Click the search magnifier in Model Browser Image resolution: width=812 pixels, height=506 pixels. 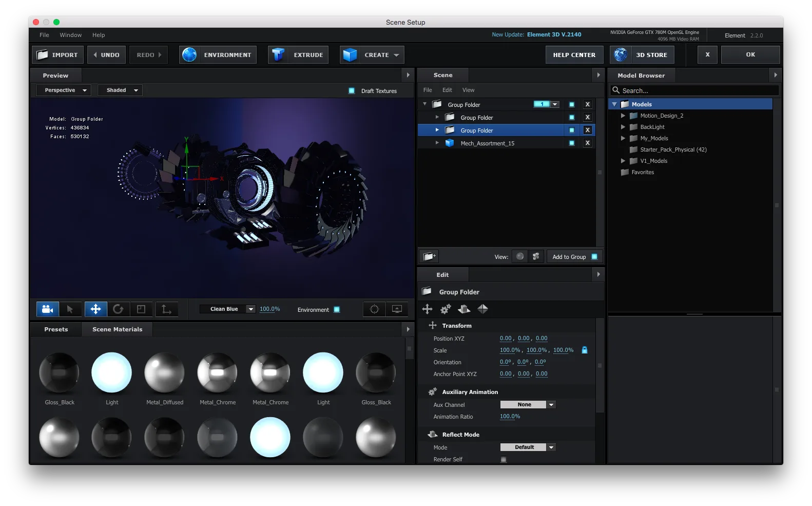(x=616, y=90)
